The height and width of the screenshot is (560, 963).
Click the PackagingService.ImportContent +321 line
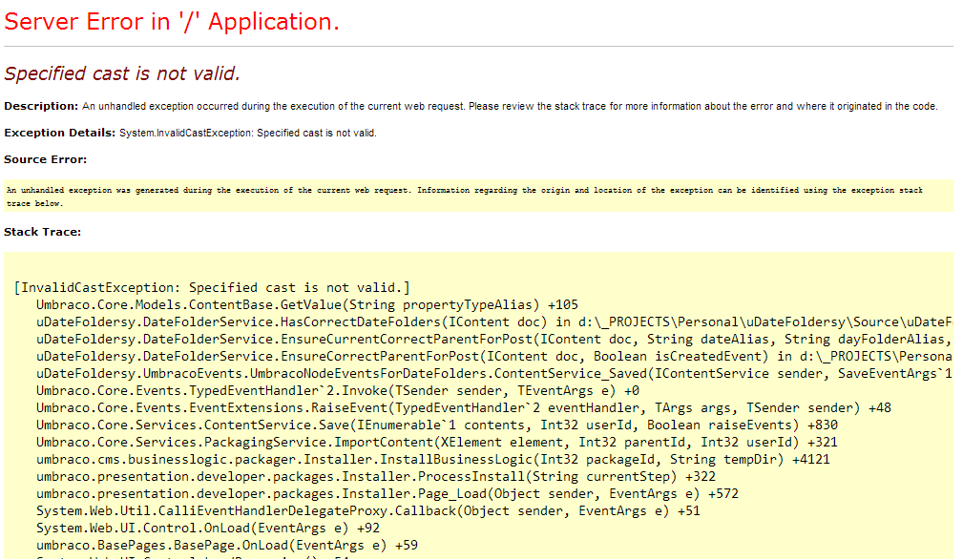[437, 442]
